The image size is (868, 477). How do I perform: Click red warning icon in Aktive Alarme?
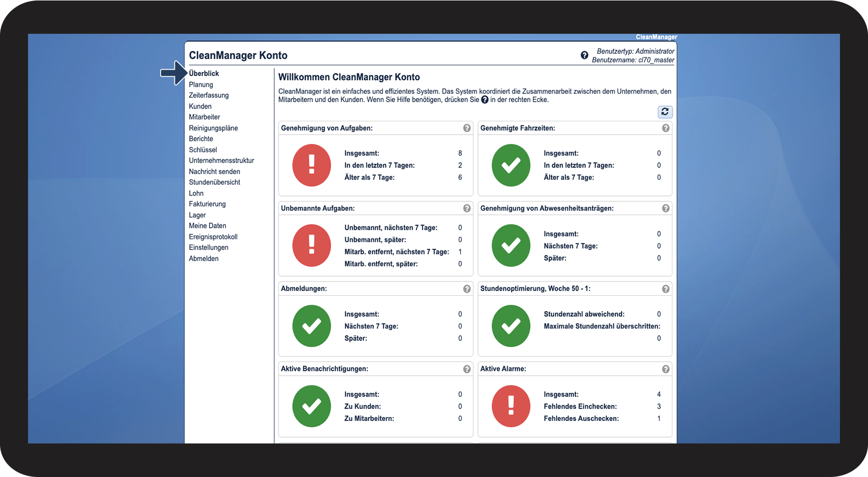click(511, 406)
